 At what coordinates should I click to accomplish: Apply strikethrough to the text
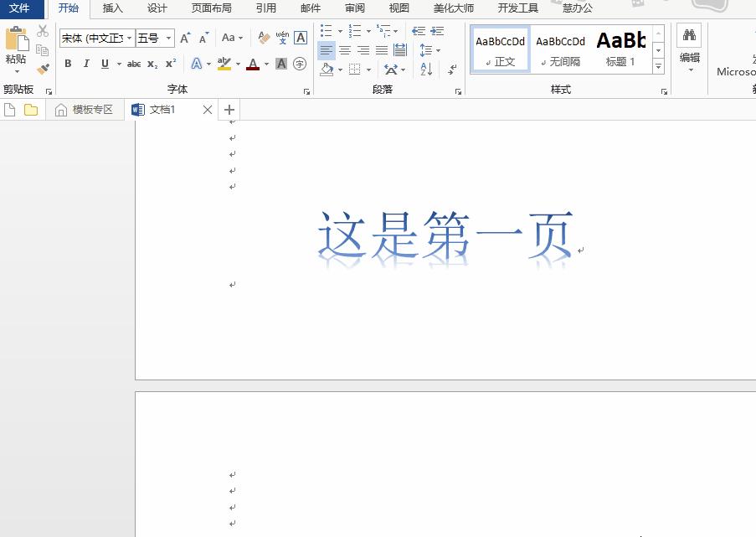(132, 64)
